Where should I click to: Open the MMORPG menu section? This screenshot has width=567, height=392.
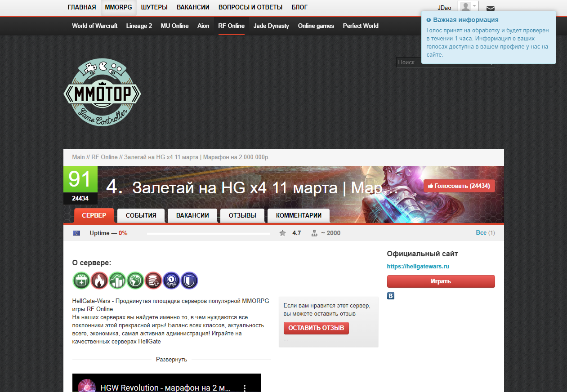[x=118, y=7]
